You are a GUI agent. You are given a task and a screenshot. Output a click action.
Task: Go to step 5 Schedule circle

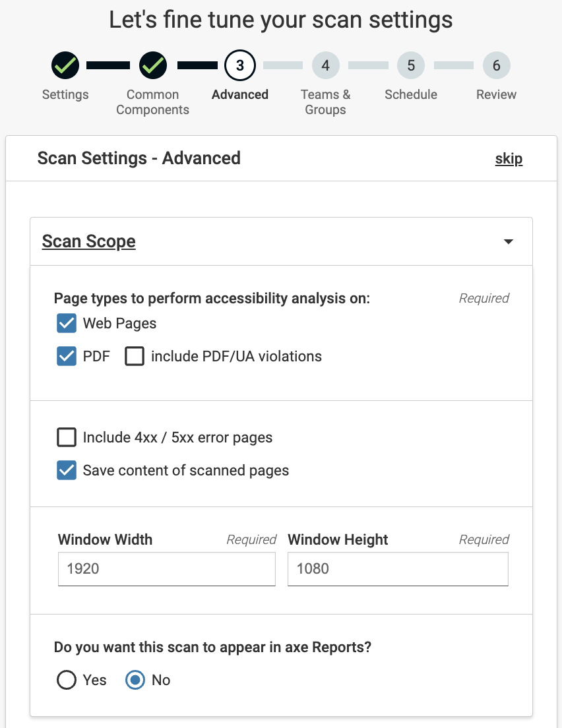pos(411,65)
